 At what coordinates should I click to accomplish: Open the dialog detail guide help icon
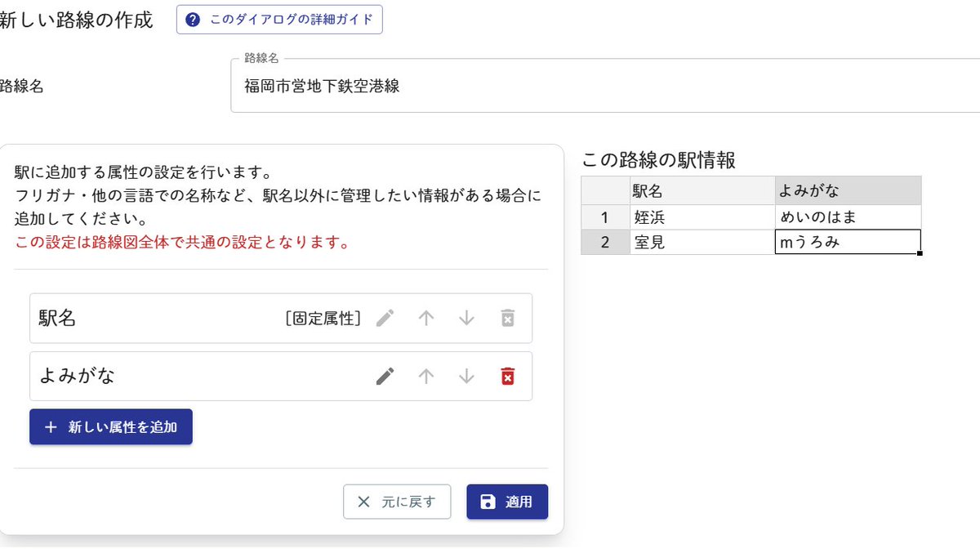193,20
